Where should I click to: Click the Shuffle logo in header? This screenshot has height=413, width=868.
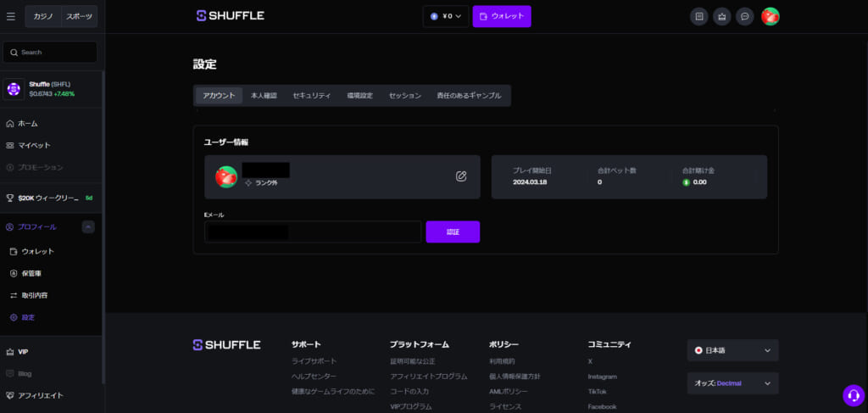[231, 16]
